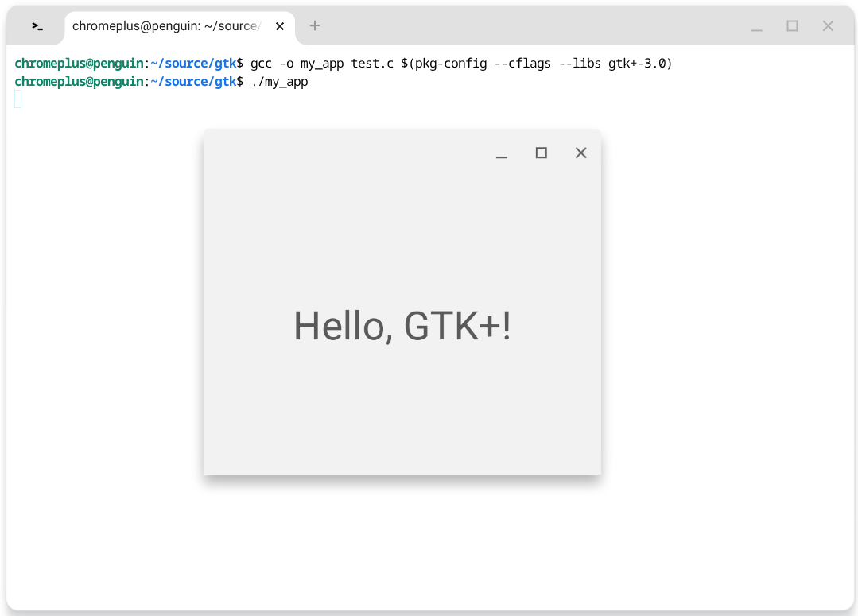
Task: Click the GTK window's empty title bar area
Action: tap(342, 153)
